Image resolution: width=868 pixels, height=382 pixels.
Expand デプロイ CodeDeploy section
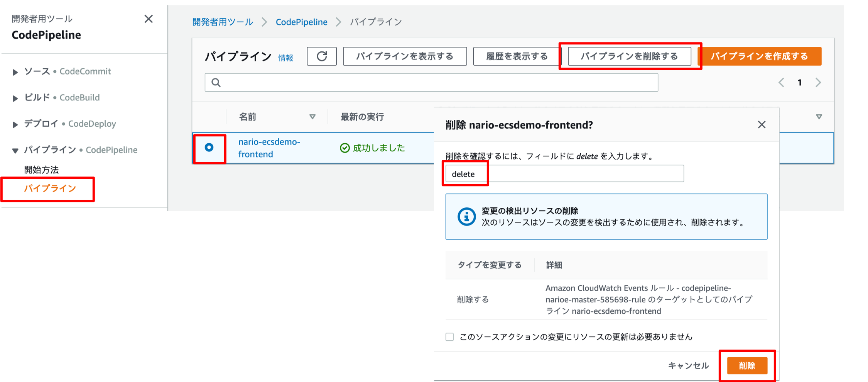click(x=15, y=124)
